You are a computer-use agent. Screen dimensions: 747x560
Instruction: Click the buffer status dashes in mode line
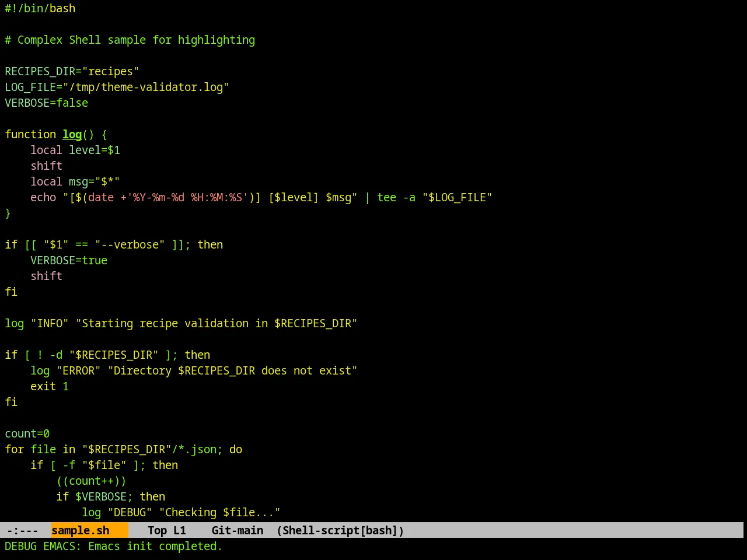pos(22,530)
